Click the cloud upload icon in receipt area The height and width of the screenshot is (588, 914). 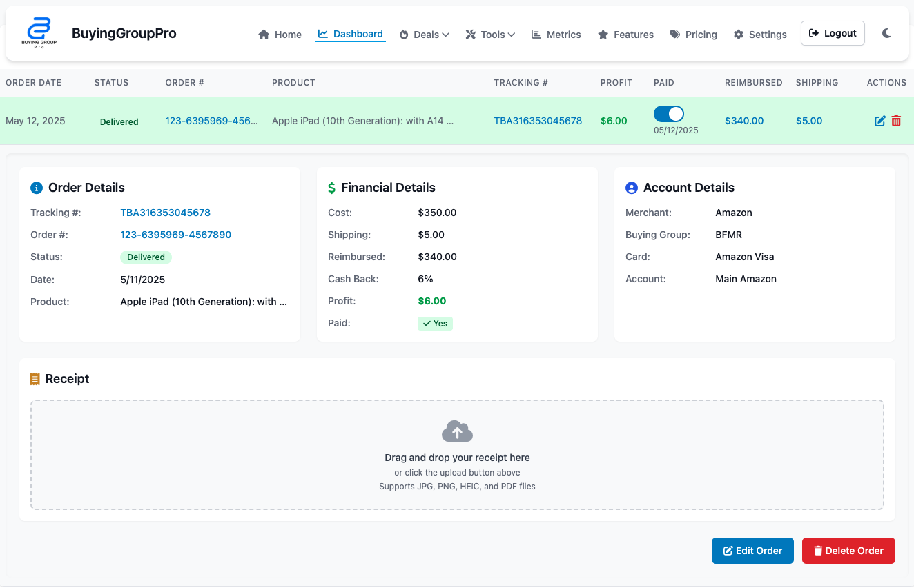pos(457,431)
